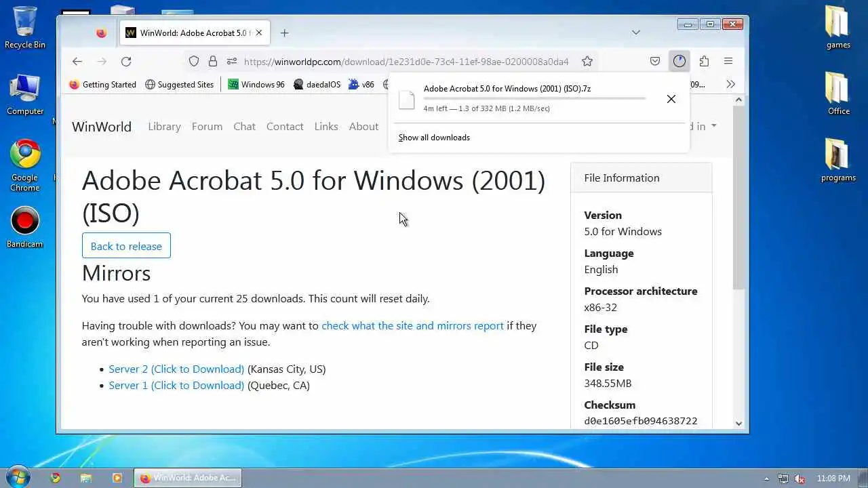This screenshot has height=488, width=868.
Task: Select the Bandicam desktop icon
Action: click(x=25, y=227)
